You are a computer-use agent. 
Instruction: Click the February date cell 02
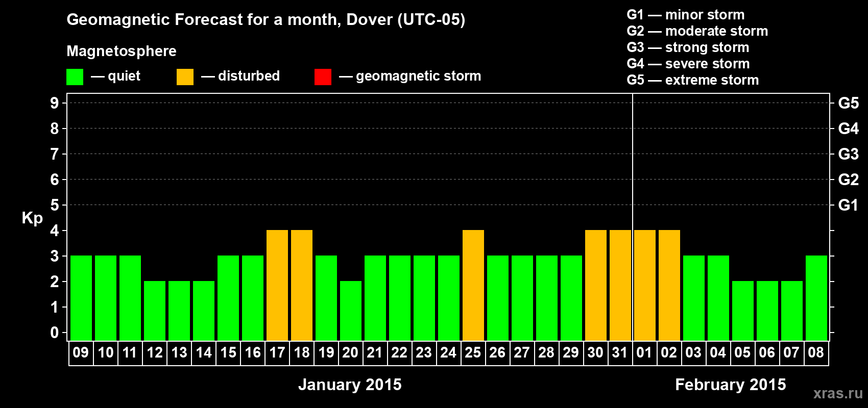[669, 353]
